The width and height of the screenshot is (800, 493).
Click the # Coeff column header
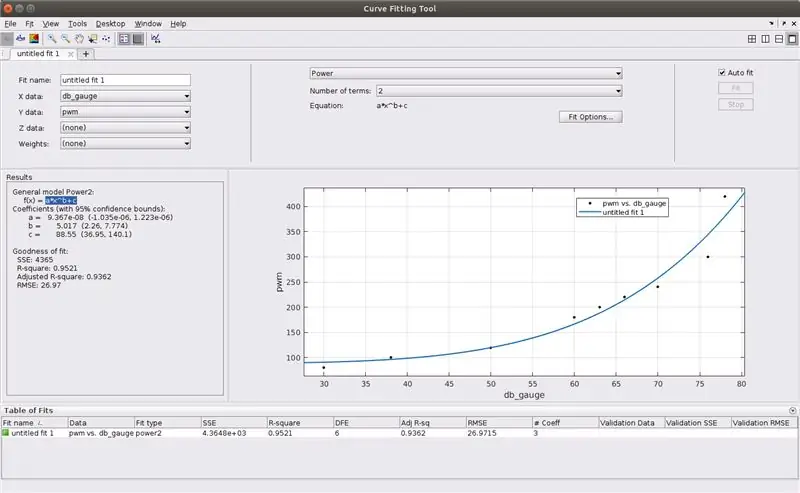pyautogui.click(x=565, y=423)
